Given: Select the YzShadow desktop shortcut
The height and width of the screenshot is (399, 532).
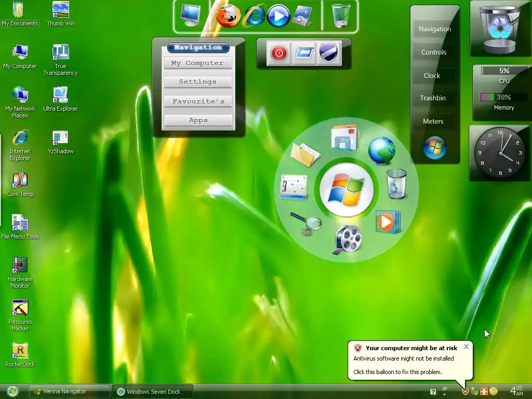Looking at the screenshot, I should [x=60, y=142].
